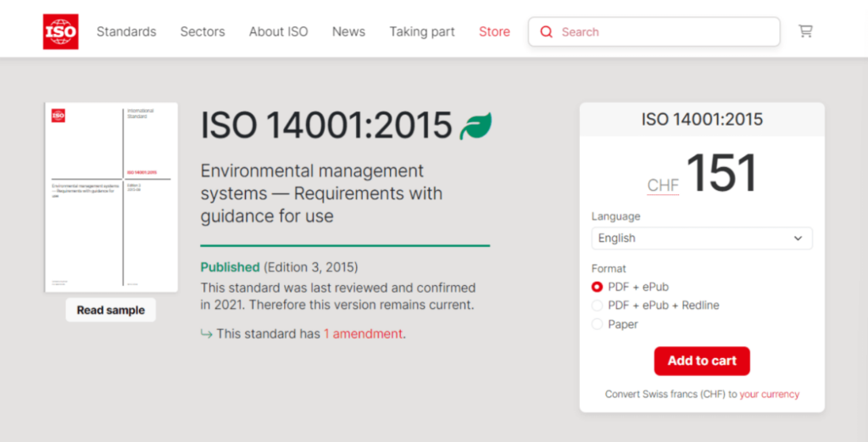Click the '(Edition 3, 2015)' text

[x=310, y=267]
